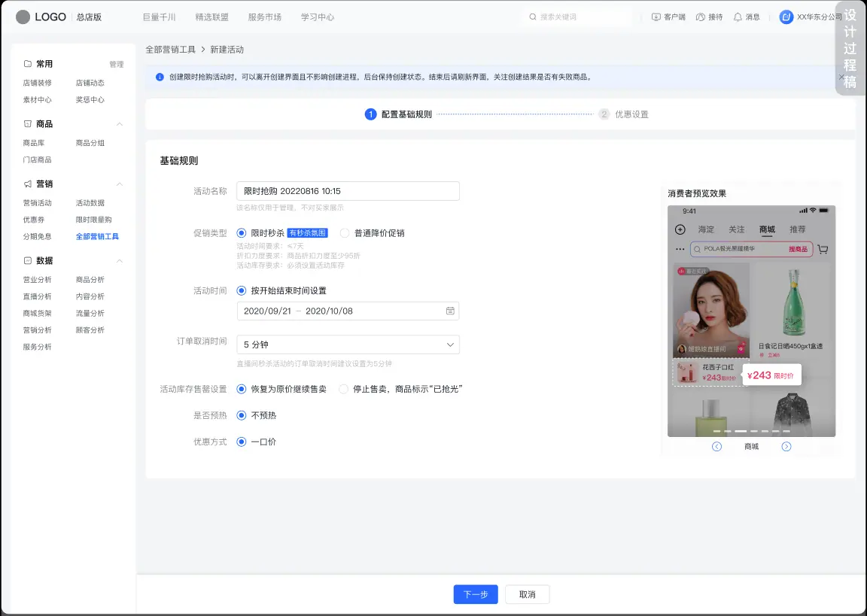The image size is (867, 616).
Task: Open 营业分析 sidebar item
Action: (37, 280)
